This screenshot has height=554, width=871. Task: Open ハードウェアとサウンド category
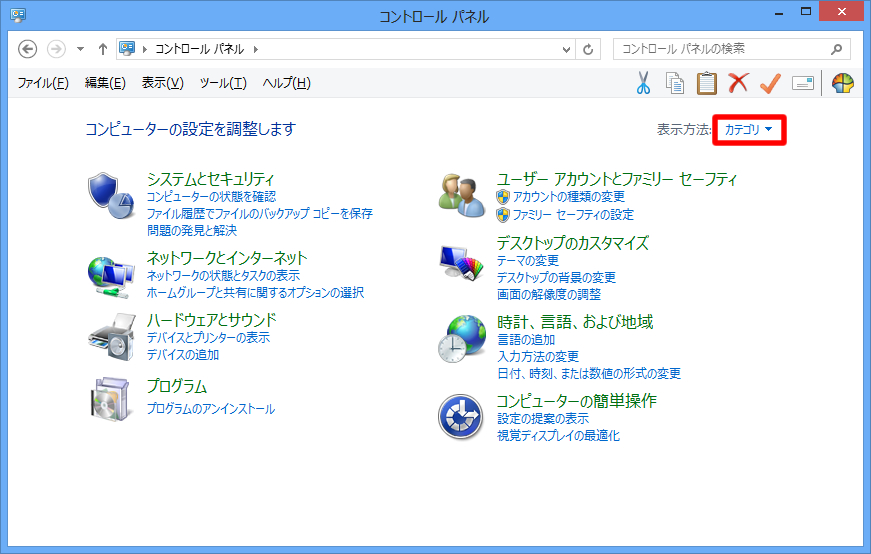click(x=211, y=320)
